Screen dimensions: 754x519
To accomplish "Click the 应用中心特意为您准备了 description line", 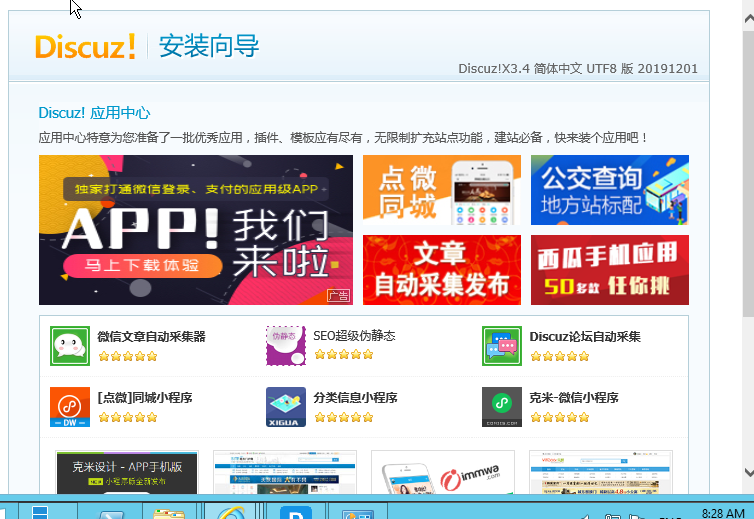I will tap(344, 138).
